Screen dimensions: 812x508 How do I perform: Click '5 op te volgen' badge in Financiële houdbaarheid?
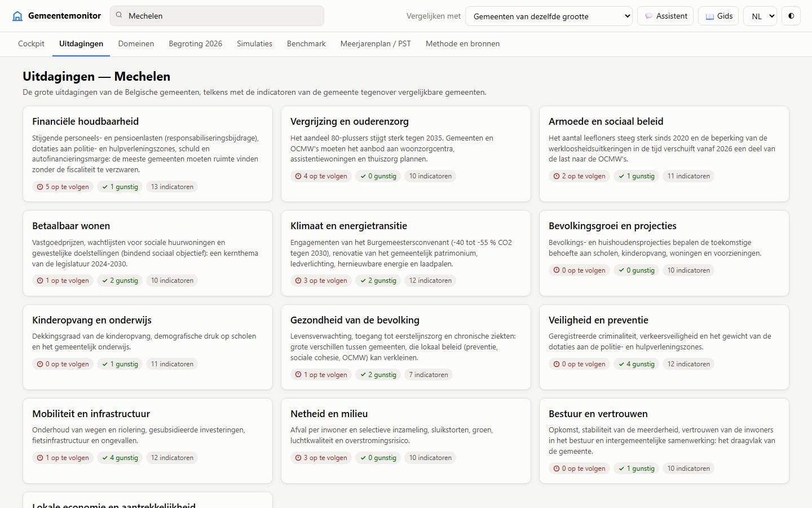[x=63, y=187]
